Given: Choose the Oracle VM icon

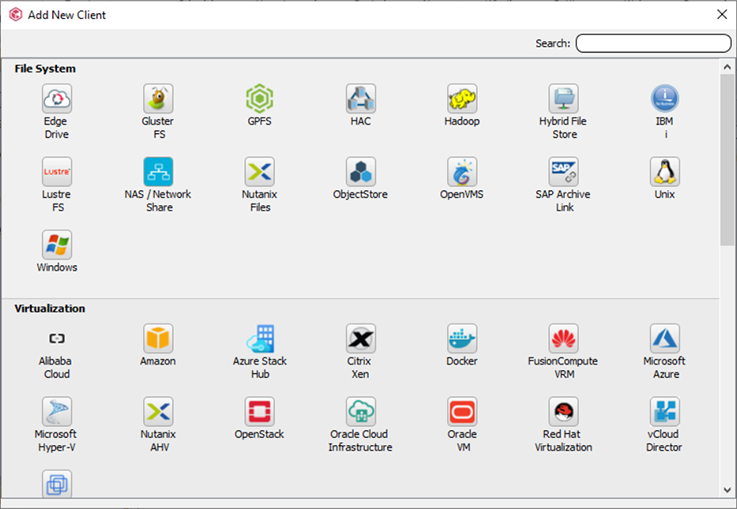Looking at the screenshot, I should click(462, 411).
